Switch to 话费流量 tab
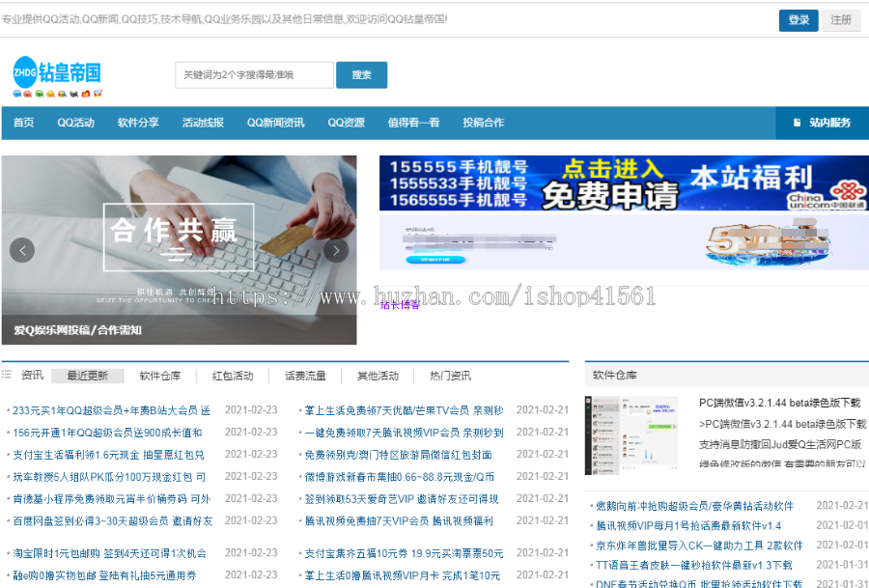Screen dimensions: 869x588 tap(305, 376)
